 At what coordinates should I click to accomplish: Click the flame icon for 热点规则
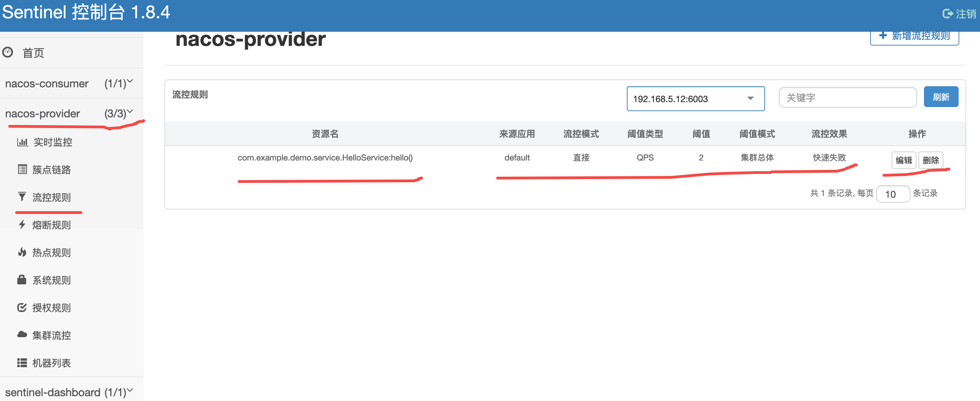pos(22,252)
